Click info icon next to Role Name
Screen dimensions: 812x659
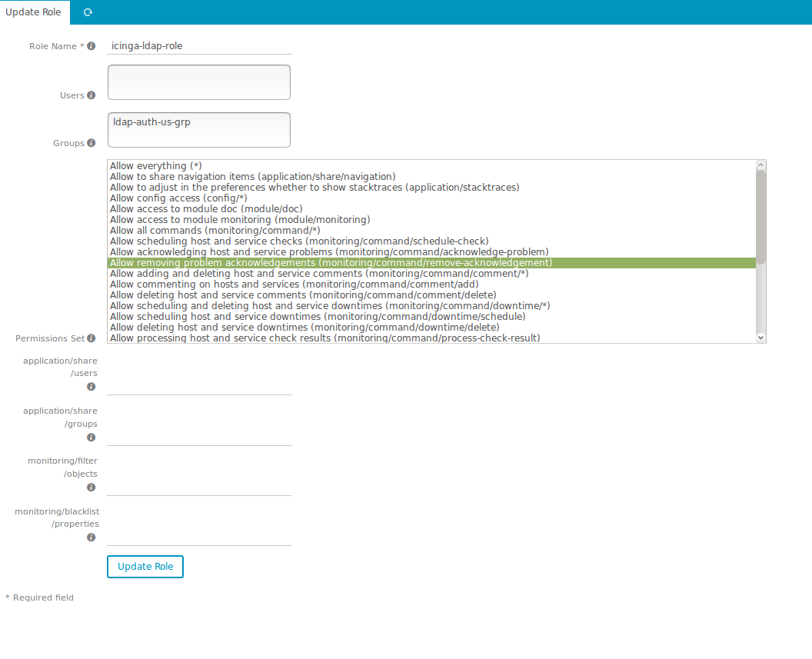tap(92, 46)
